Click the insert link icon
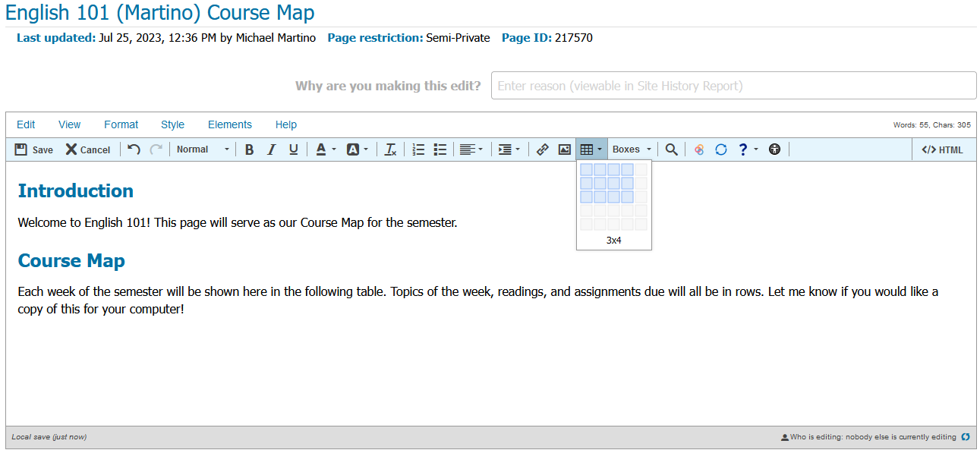 pyautogui.click(x=542, y=149)
